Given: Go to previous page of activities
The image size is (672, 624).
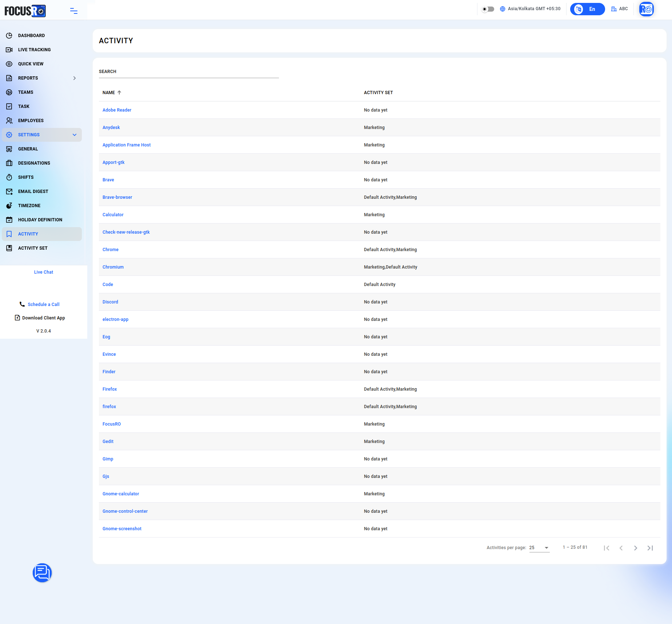Looking at the screenshot, I should [621, 548].
